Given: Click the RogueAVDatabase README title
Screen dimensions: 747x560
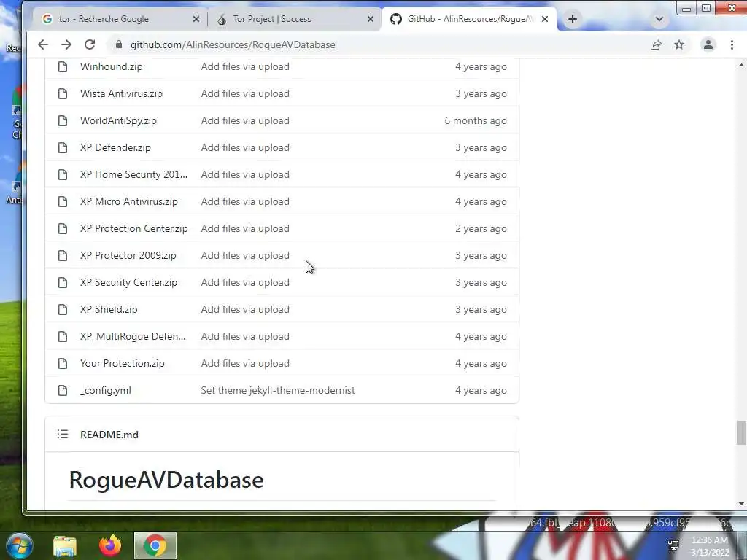Looking at the screenshot, I should click(x=166, y=480).
